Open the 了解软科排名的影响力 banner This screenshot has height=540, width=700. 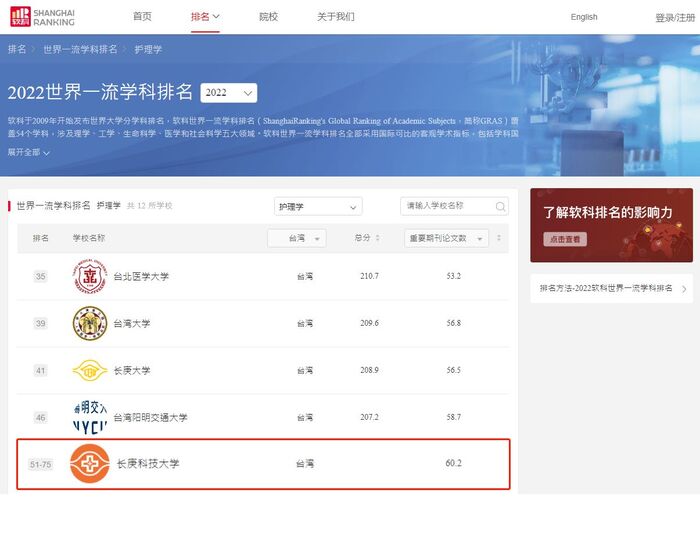(612, 225)
